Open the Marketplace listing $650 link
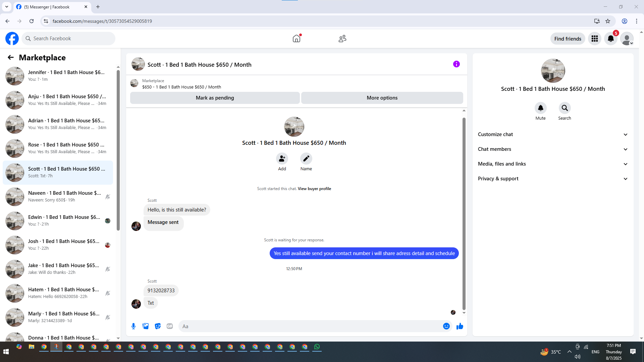The width and height of the screenshot is (644, 362). pos(181,87)
